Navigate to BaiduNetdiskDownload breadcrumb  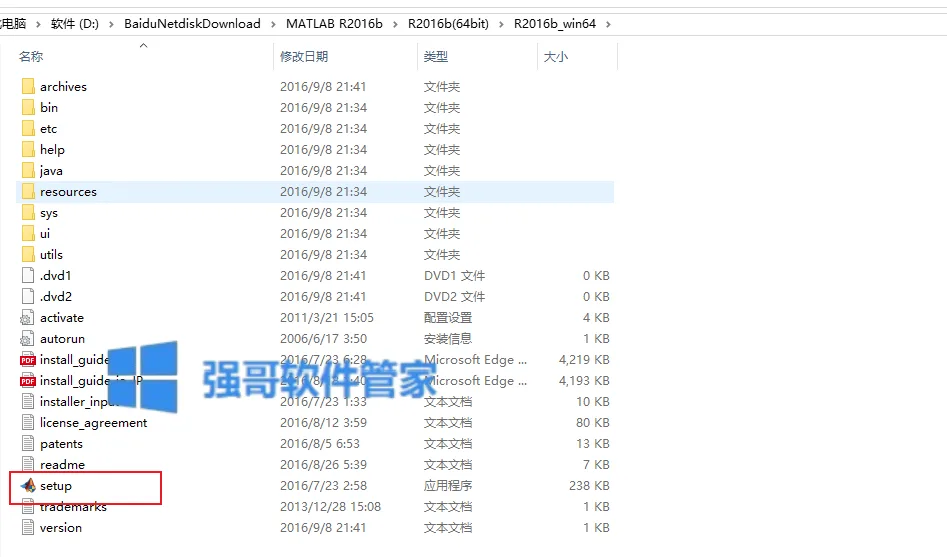tap(192, 24)
